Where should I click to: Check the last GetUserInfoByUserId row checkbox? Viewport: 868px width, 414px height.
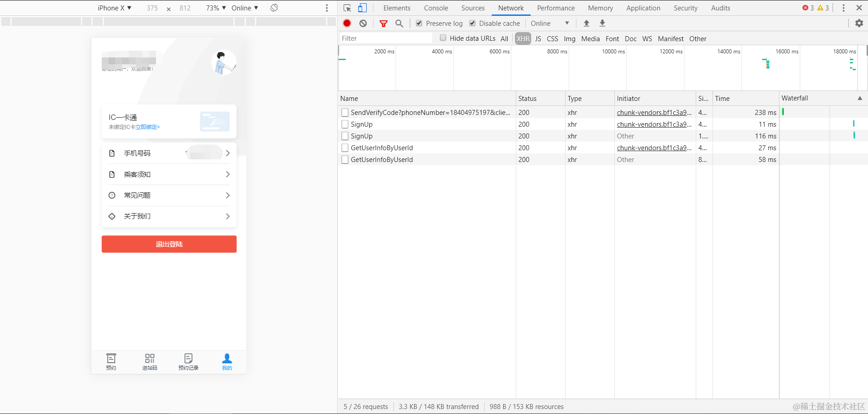coord(345,159)
